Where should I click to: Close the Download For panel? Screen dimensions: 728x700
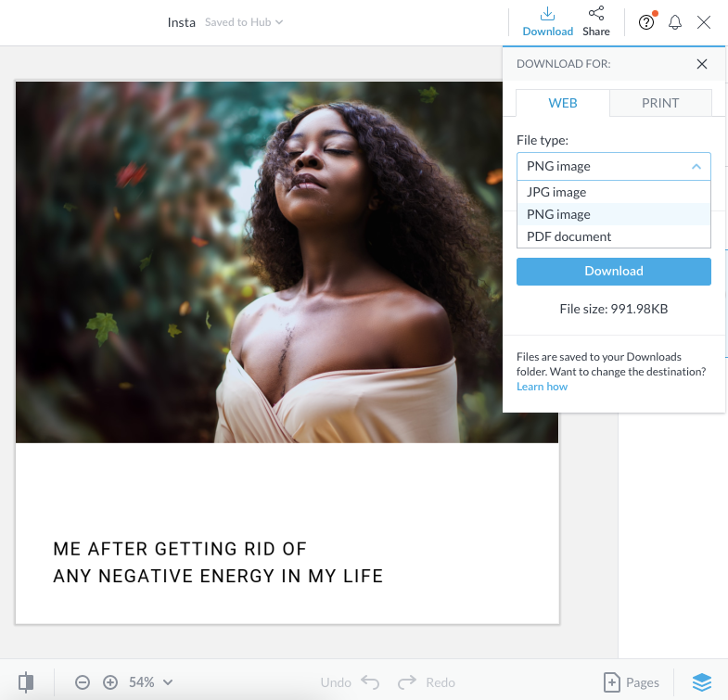[x=702, y=64]
